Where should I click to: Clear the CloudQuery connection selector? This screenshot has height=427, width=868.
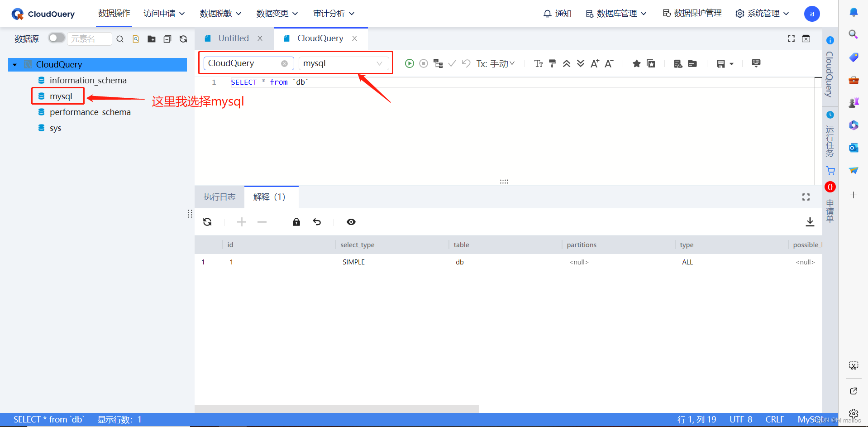click(x=284, y=63)
